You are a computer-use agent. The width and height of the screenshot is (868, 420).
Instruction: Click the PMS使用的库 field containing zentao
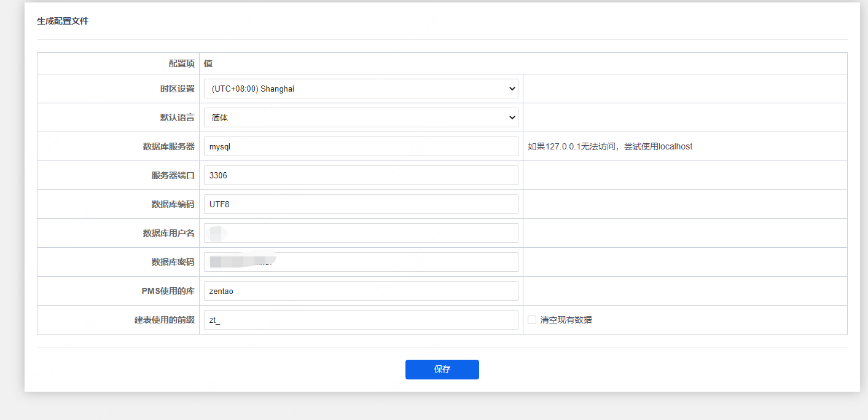pyautogui.click(x=361, y=291)
